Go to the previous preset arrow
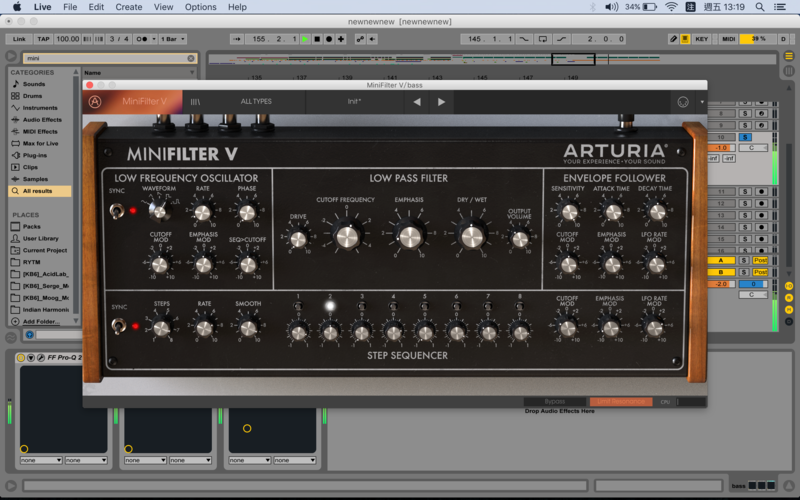Image resolution: width=800 pixels, height=500 pixels. click(418, 101)
